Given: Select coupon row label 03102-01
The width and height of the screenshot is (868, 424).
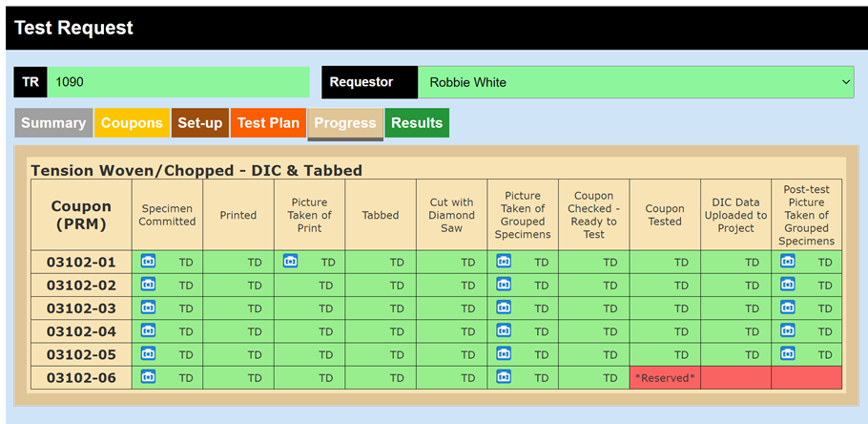Looking at the screenshot, I should click(x=81, y=262).
